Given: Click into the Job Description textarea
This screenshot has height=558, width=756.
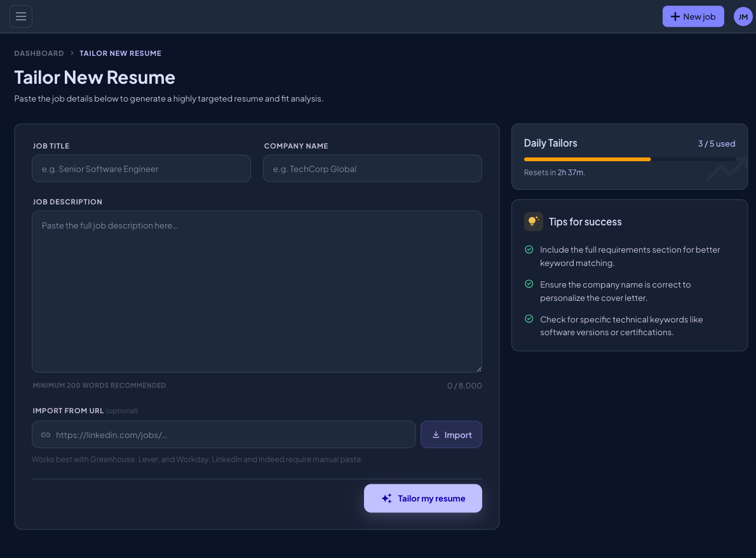Looking at the screenshot, I should [x=257, y=291].
